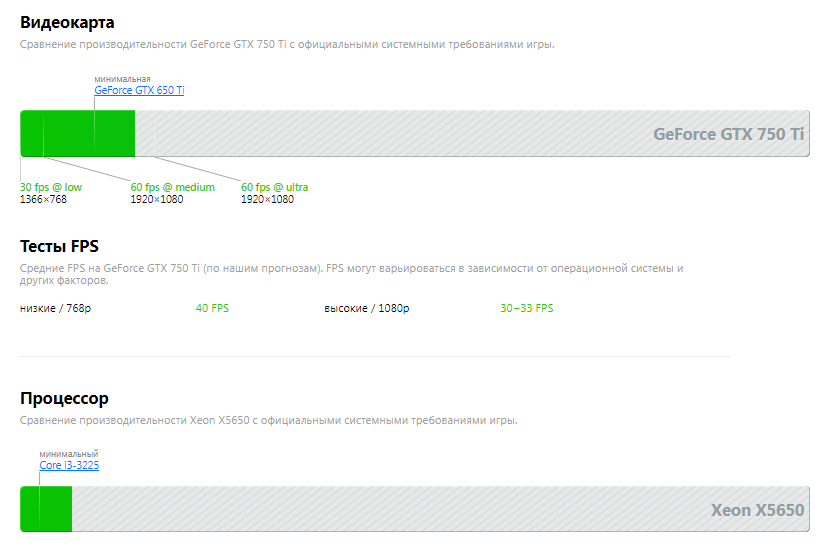
Task: Click the Xeon X5650 bar label
Action: click(757, 510)
